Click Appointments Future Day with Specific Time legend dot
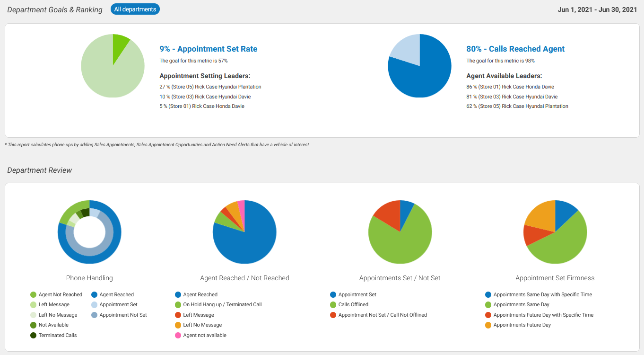Image resolution: width=644 pixels, height=355 pixels. click(488, 315)
